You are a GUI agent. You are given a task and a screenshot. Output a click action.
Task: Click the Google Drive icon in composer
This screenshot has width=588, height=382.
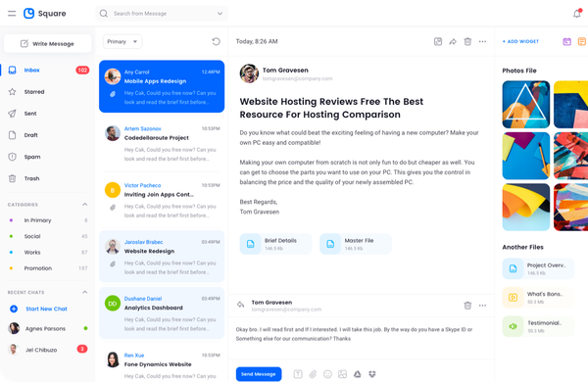358,374
